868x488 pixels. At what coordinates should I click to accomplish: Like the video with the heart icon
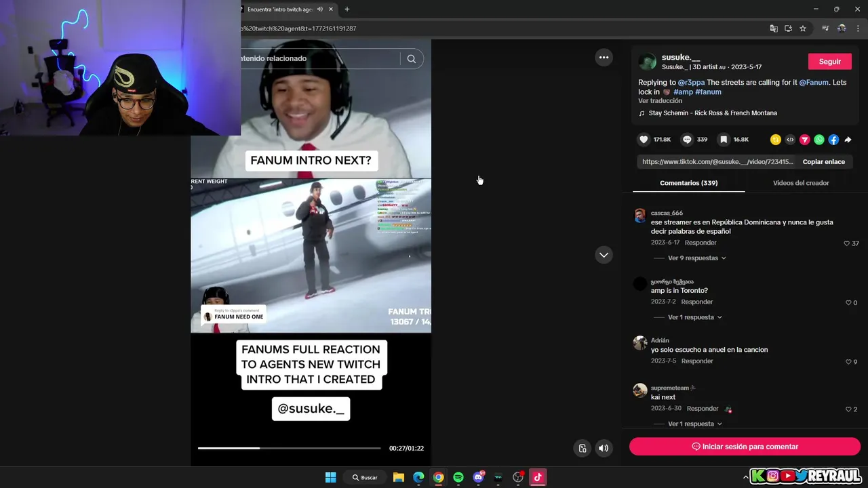pyautogui.click(x=644, y=140)
